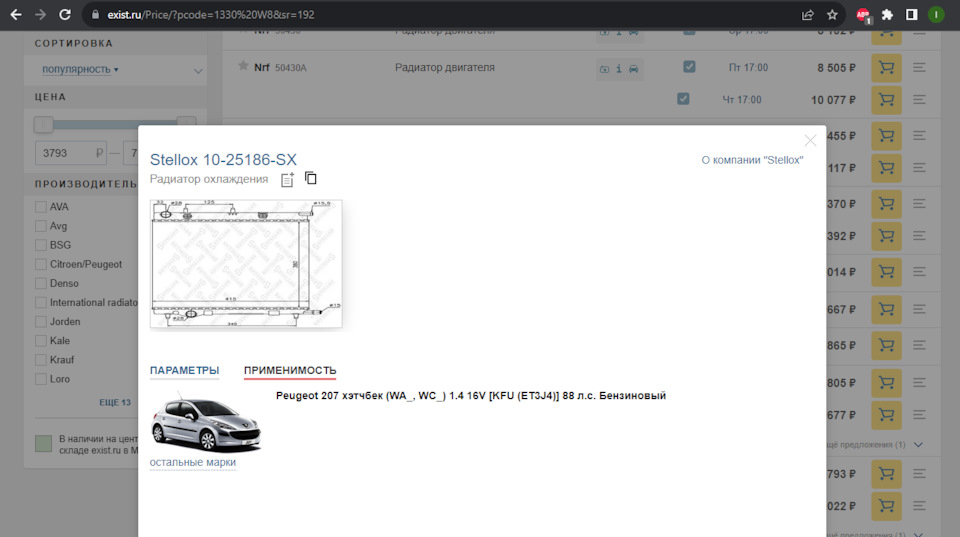The width and height of the screenshot is (960, 537).
Task: Add the 667 ₽ row item to cart
Action: coord(887,309)
